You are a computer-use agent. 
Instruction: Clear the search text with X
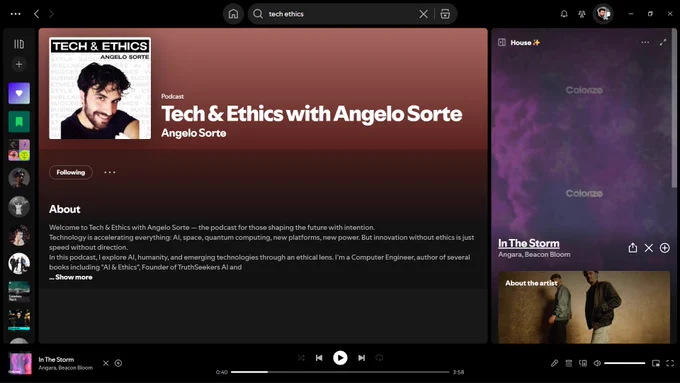pos(423,14)
